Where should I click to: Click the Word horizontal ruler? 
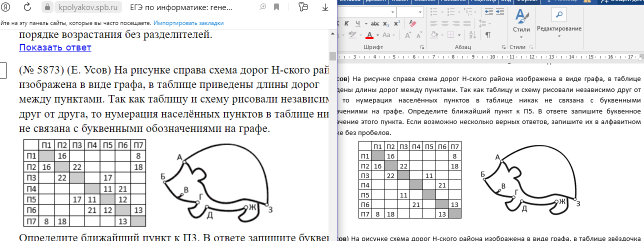coord(490,56)
